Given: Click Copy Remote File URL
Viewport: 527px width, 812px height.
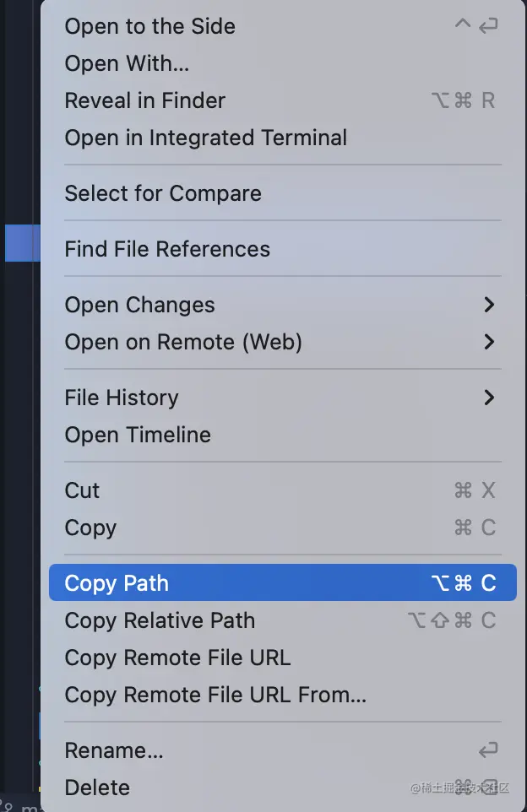Looking at the screenshot, I should tap(177, 658).
